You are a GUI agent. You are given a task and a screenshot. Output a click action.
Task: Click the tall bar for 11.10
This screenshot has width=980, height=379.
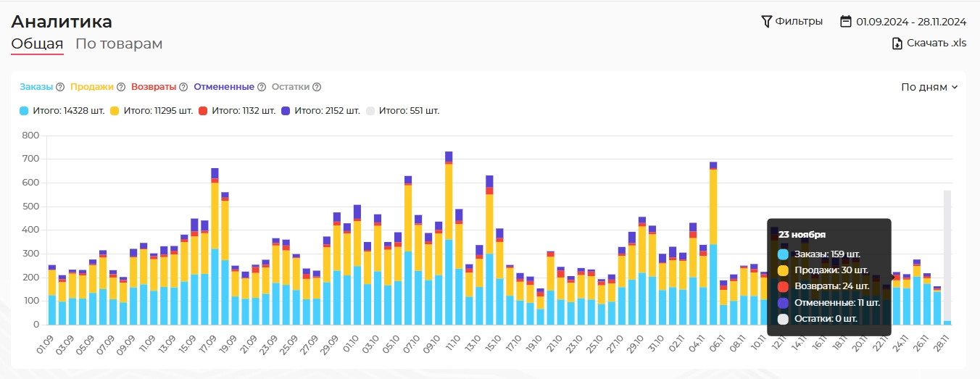[x=449, y=239]
